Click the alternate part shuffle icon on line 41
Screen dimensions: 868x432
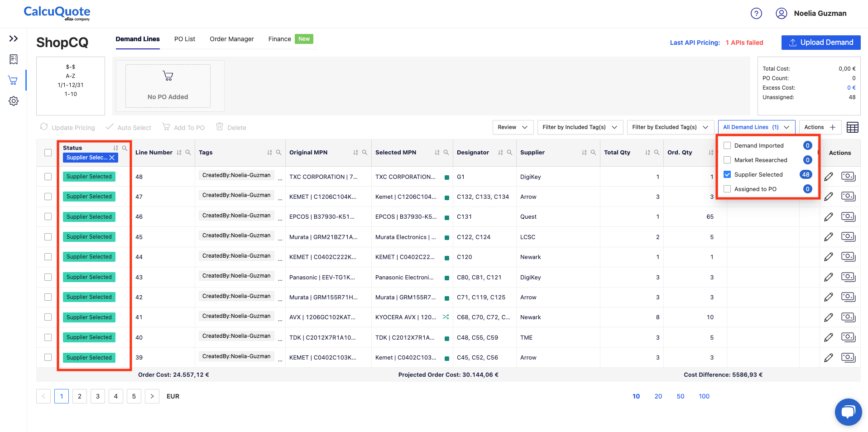[x=446, y=317]
